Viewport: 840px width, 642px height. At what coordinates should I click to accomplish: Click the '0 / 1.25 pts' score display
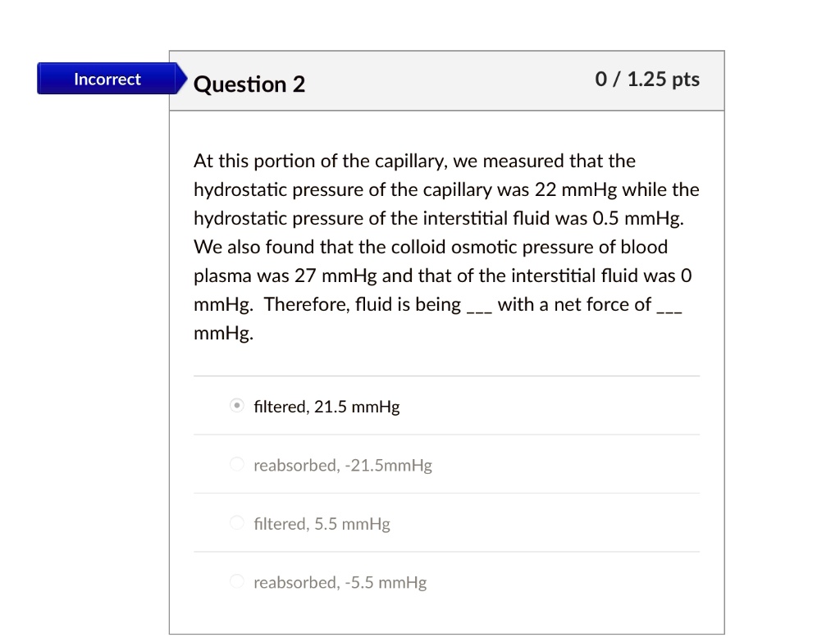point(647,79)
